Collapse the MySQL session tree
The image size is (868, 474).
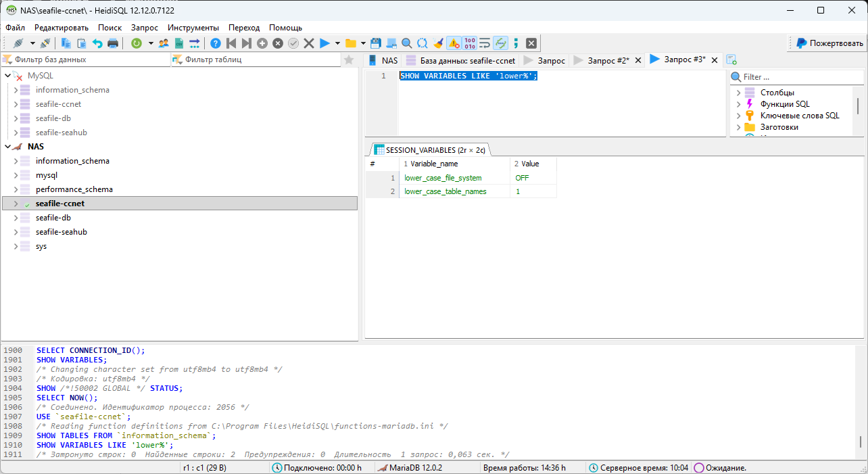tap(7, 75)
